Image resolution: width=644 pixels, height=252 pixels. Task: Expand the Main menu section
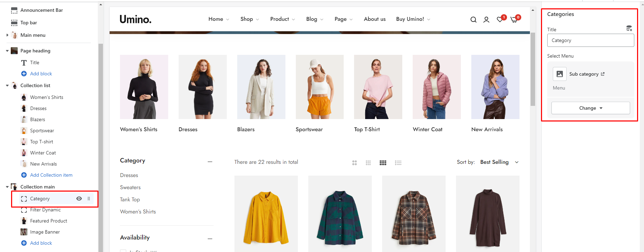coord(7,35)
